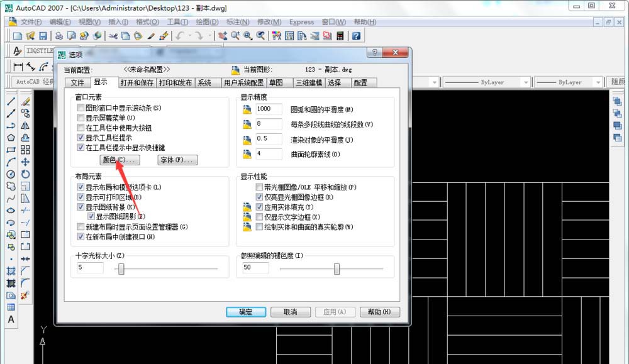Viewport: 629px width, 364px height.
Task: Click the 帮助(H) button in dialog
Action: click(379, 312)
